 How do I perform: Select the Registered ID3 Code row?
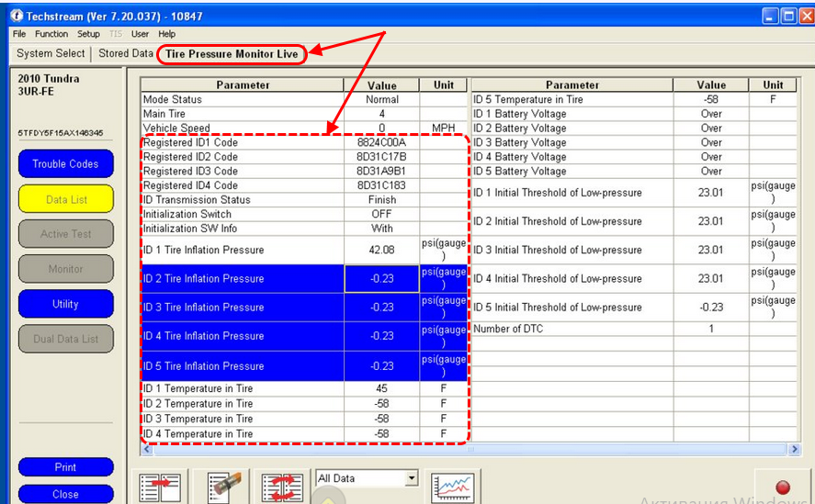point(304,171)
